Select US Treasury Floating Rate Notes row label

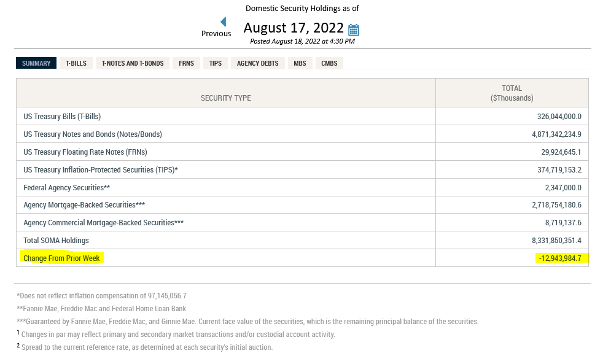[x=85, y=152]
